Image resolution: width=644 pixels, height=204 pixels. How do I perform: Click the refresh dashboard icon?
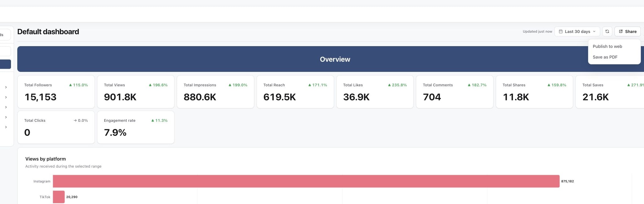(x=607, y=31)
